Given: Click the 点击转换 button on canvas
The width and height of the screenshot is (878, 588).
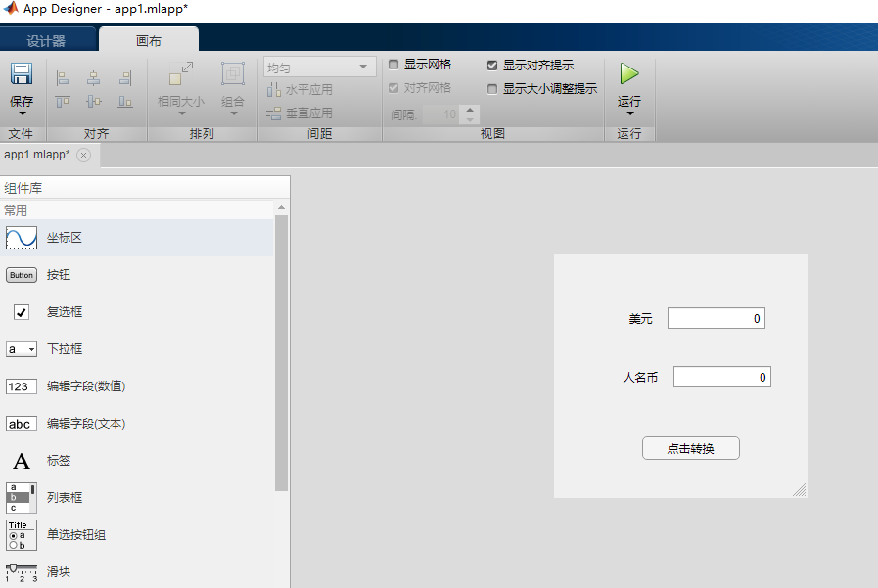Looking at the screenshot, I should [690, 448].
